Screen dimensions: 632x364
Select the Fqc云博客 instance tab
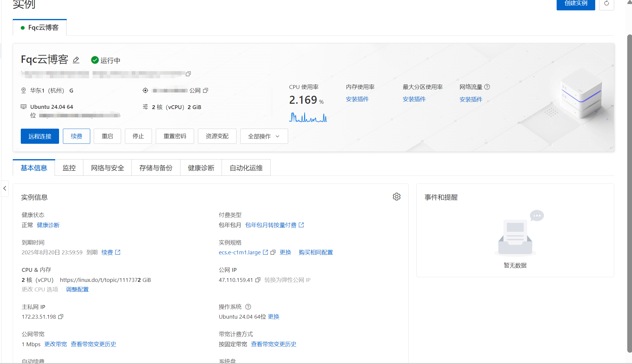click(x=40, y=28)
